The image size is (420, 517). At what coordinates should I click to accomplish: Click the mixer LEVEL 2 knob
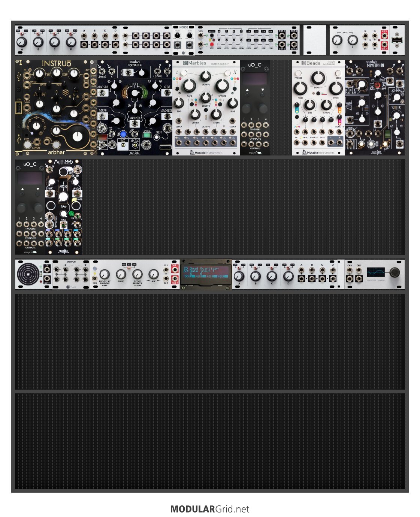pos(352,39)
